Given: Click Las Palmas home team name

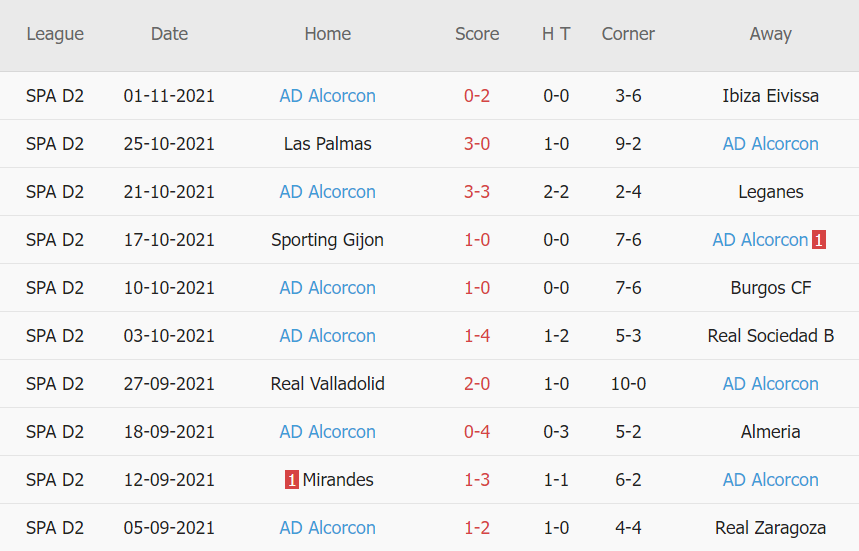Looking at the screenshot, I should coord(328,144).
